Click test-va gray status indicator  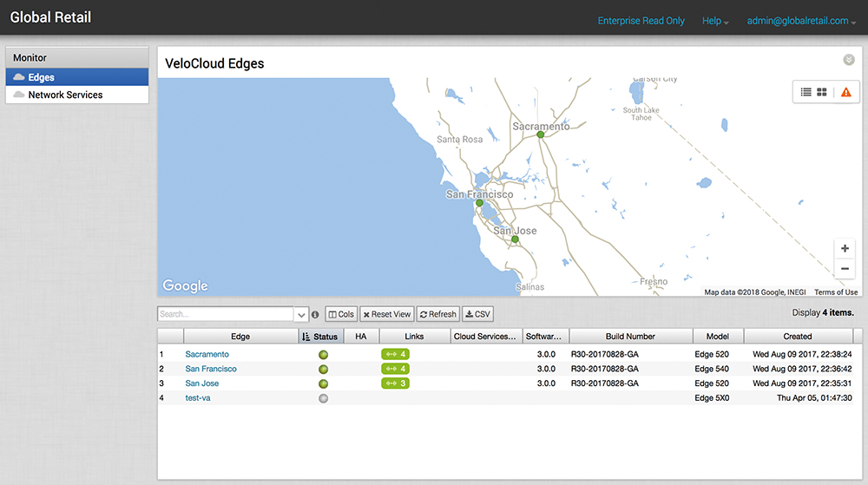pyautogui.click(x=323, y=398)
